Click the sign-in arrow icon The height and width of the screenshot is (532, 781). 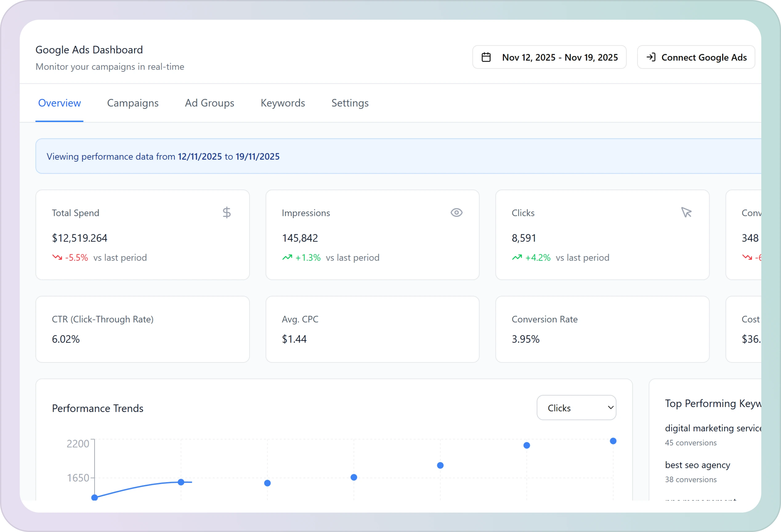[x=651, y=58]
